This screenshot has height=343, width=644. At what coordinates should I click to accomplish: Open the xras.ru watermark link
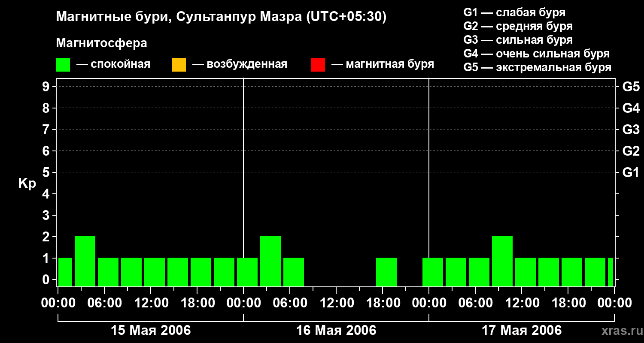point(620,331)
